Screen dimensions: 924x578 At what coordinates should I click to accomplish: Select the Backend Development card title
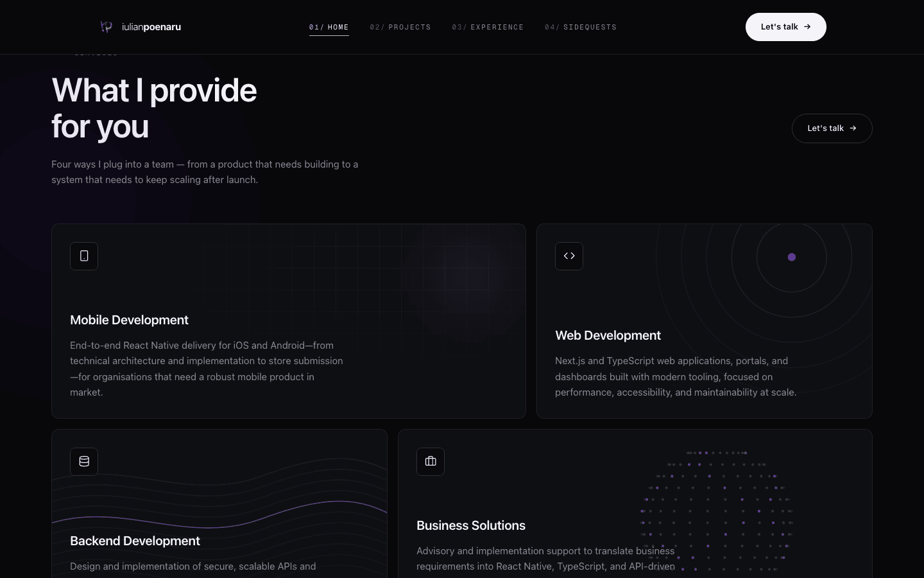pyautogui.click(x=135, y=541)
